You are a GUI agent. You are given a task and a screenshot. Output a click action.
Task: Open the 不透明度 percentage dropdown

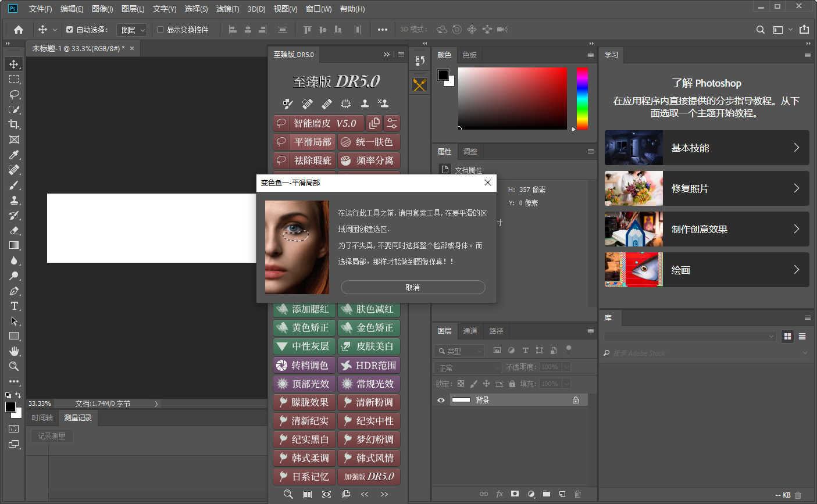(566, 367)
